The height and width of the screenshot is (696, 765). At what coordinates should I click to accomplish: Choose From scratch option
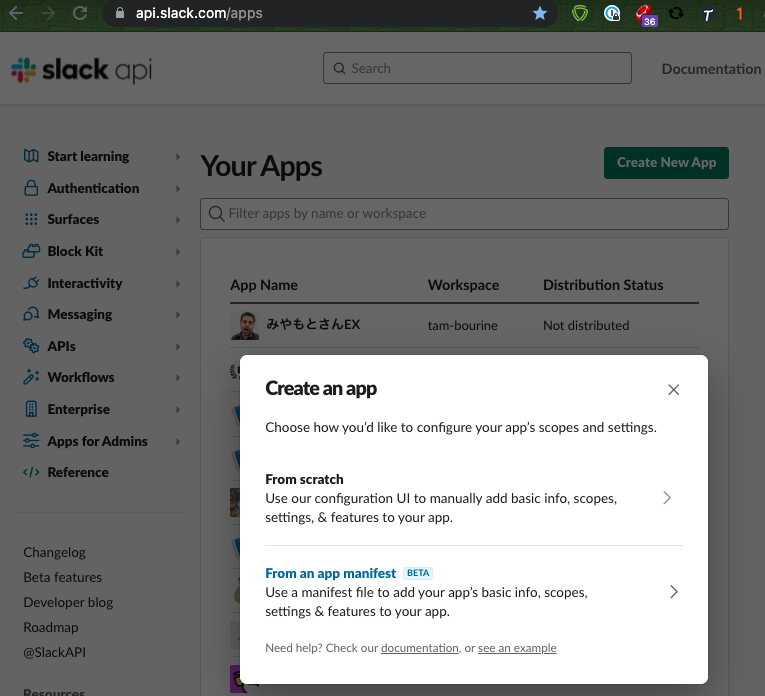point(474,498)
